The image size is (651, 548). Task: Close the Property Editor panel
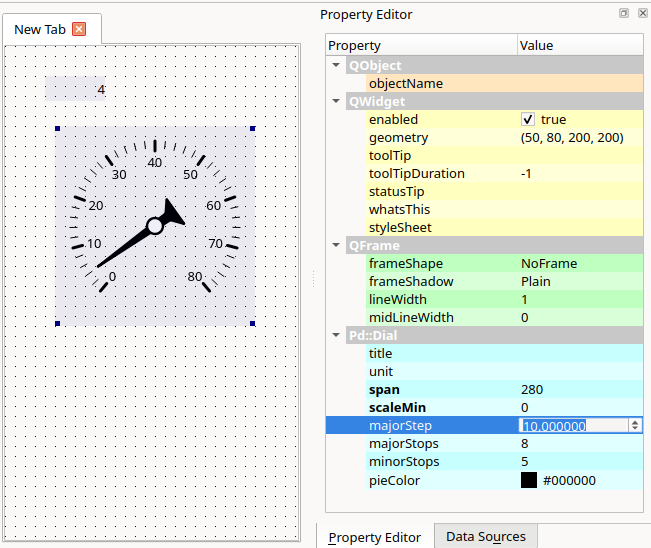pos(643,13)
